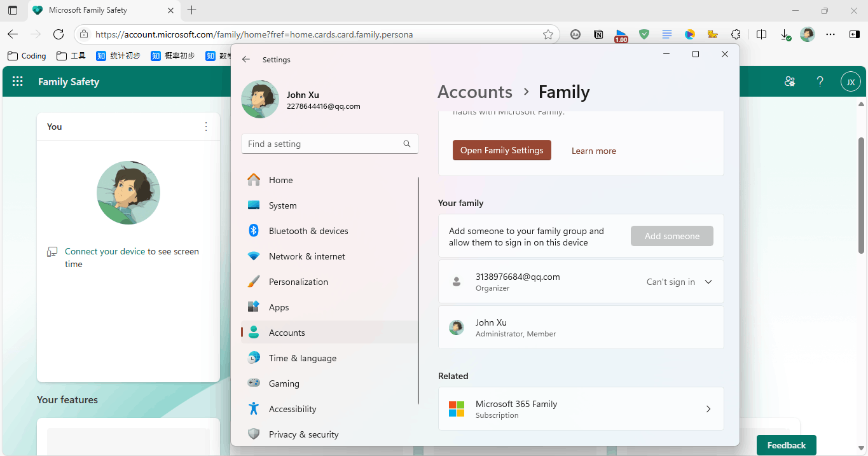Click the browser address bar URL

click(254, 34)
